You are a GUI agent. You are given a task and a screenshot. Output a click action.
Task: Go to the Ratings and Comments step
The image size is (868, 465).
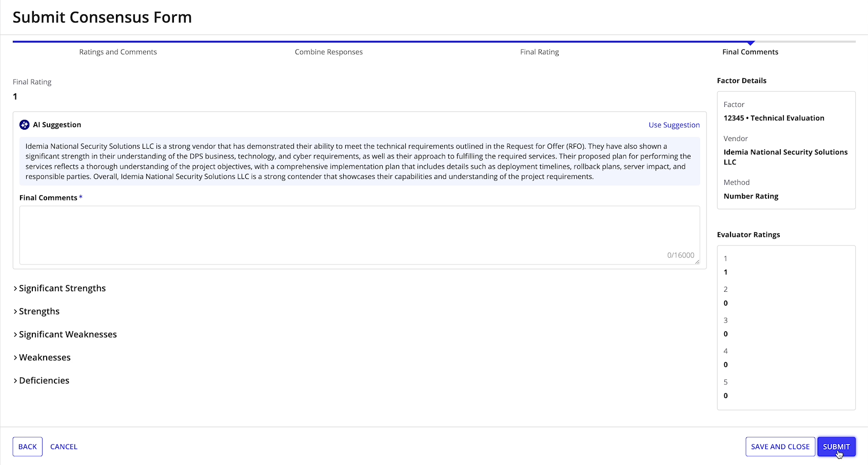[x=118, y=52]
